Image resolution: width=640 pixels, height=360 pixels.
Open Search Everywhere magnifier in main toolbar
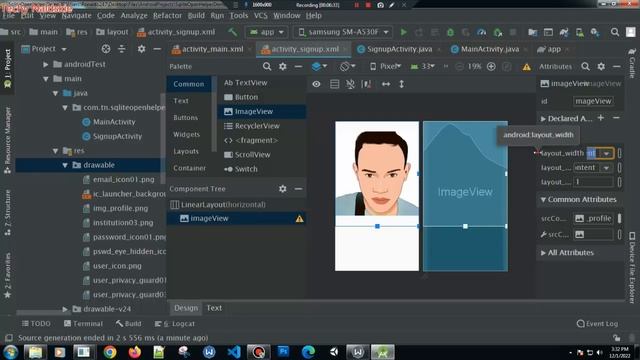click(615, 32)
